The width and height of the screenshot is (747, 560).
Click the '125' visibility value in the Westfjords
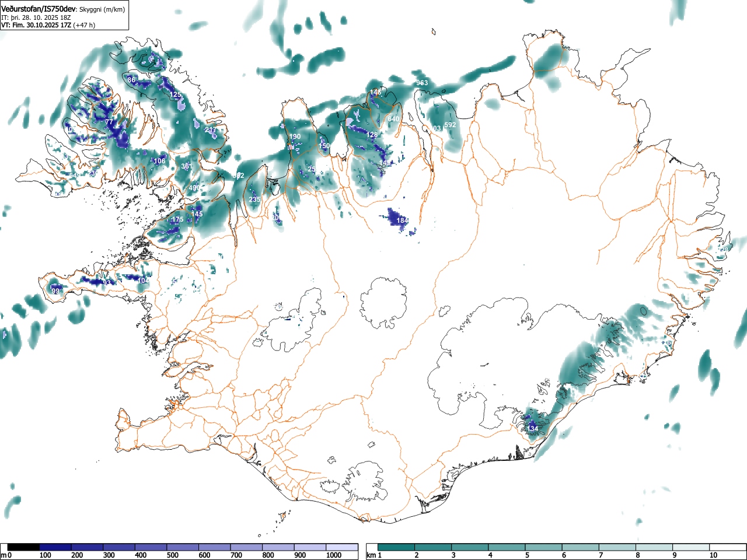click(x=176, y=94)
